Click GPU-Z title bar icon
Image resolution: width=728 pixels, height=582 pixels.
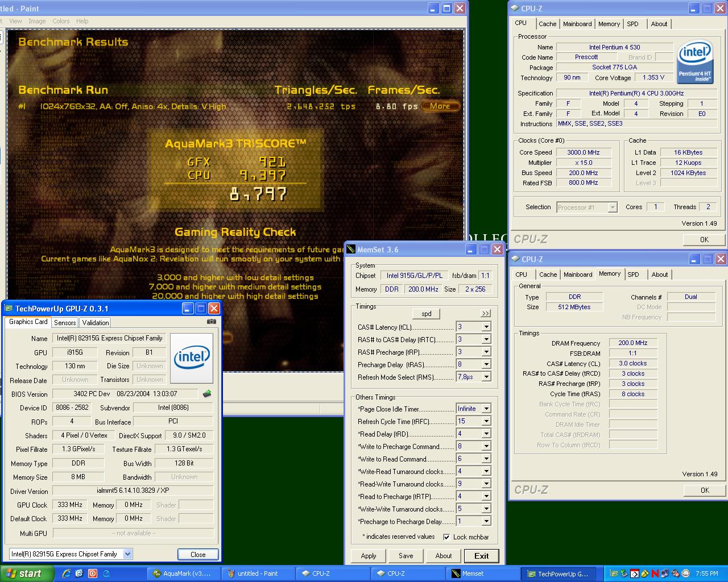click(x=9, y=309)
